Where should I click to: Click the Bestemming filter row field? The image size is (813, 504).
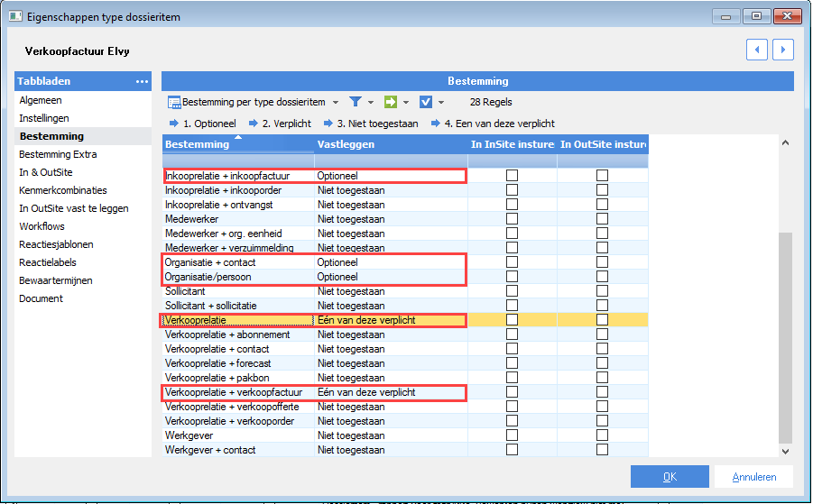click(238, 161)
